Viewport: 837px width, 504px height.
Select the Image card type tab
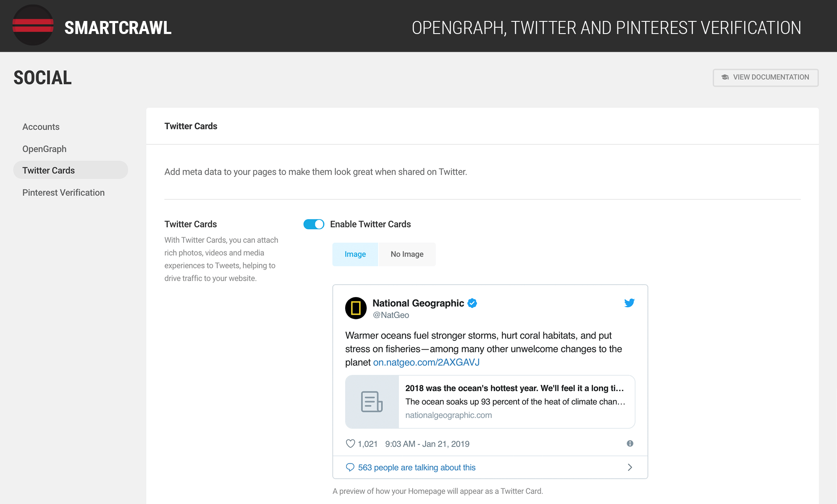(x=355, y=254)
